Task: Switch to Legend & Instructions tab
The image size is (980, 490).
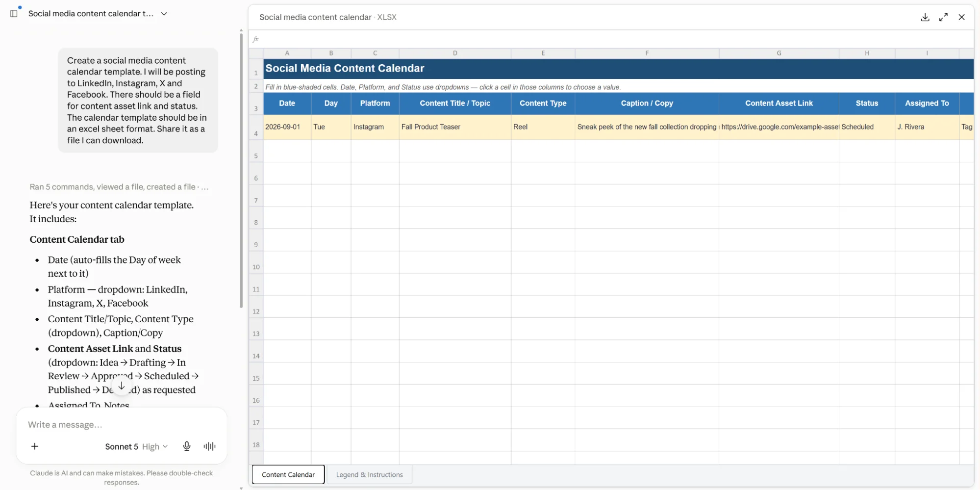Action: (x=369, y=474)
